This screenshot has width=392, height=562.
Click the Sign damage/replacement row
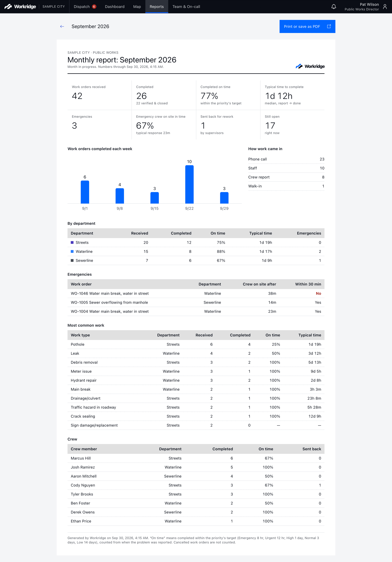pos(196,425)
